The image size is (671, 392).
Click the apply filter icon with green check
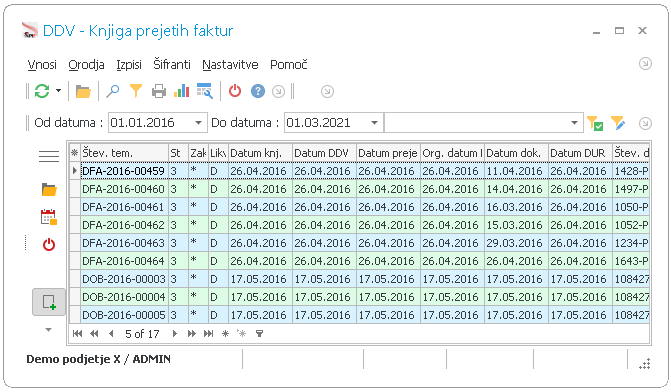595,123
